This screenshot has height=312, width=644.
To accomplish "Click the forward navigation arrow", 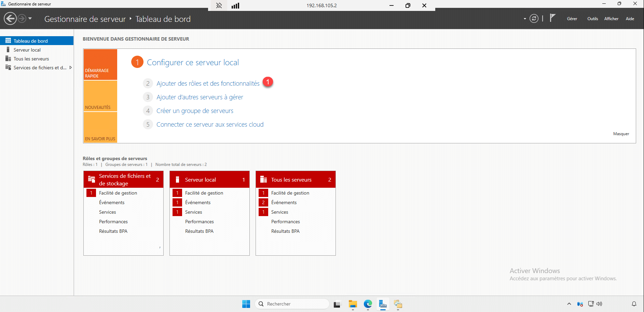I will tap(22, 18).
